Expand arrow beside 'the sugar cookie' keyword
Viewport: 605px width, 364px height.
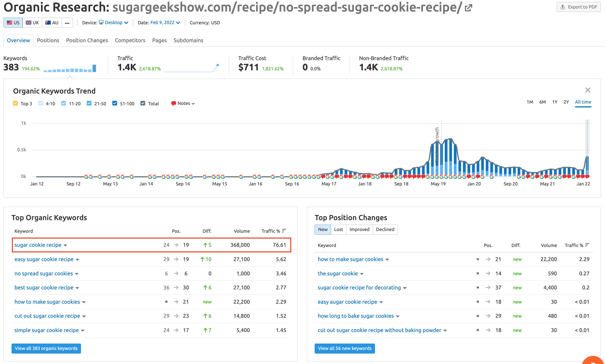362,274
